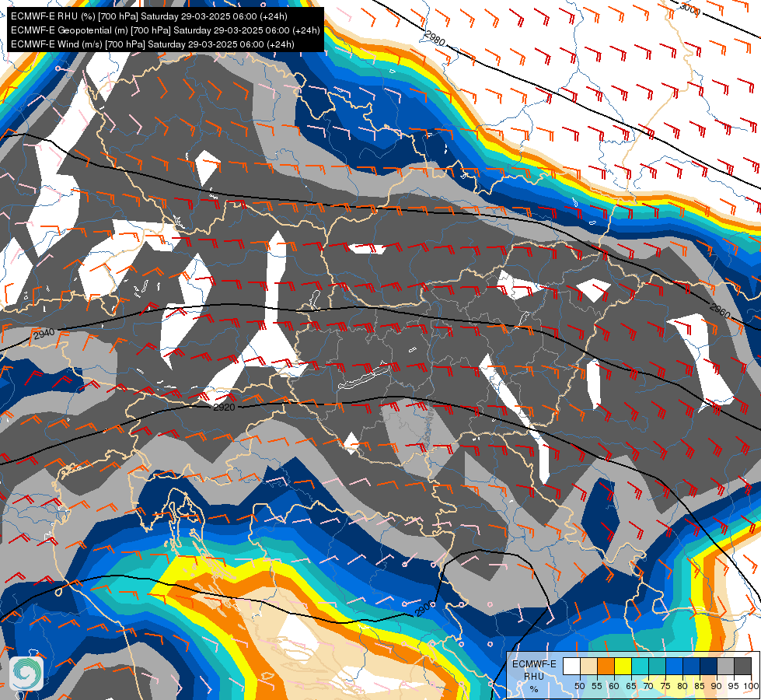
Task: Pick the dark gray 95-100 legend swatch
Action: coord(742,666)
